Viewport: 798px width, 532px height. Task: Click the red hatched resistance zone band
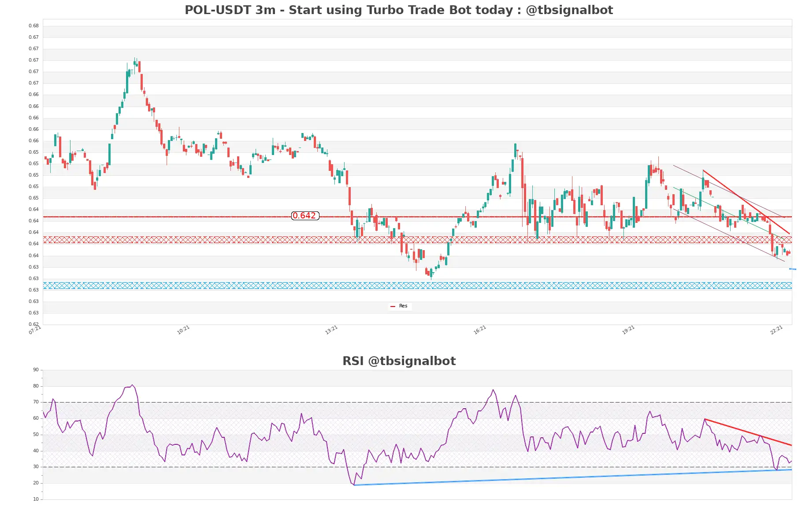click(417, 240)
